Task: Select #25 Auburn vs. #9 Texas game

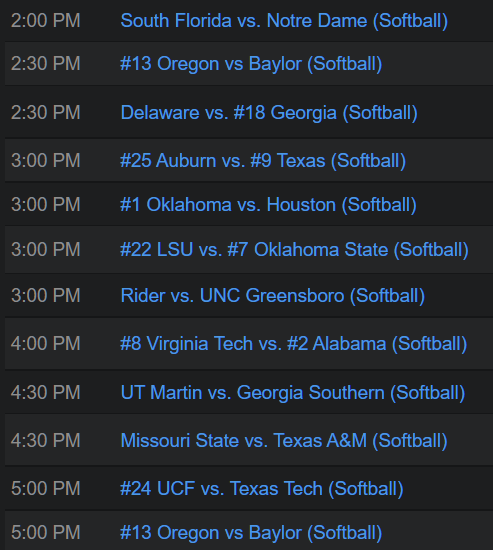Action: pyautogui.click(x=263, y=161)
